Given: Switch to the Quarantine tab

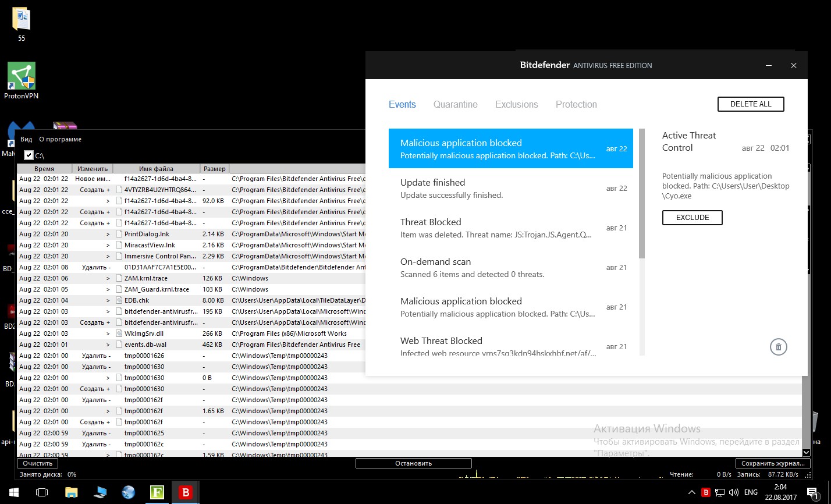Looking at the screenshot, I should pos(455,105).
